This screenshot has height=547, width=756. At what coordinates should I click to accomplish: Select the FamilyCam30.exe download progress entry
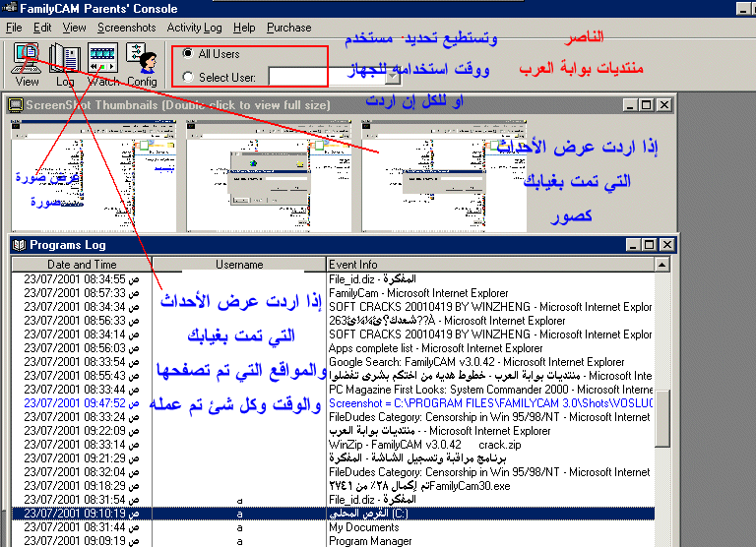[333, 486]
